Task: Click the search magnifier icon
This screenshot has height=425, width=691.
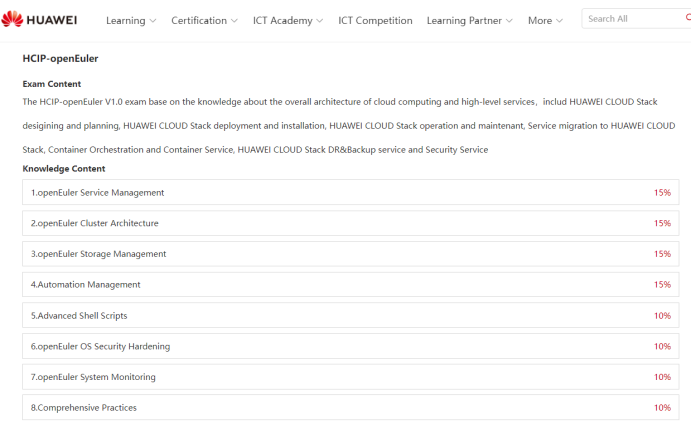Action: click(x=688, y=18)
